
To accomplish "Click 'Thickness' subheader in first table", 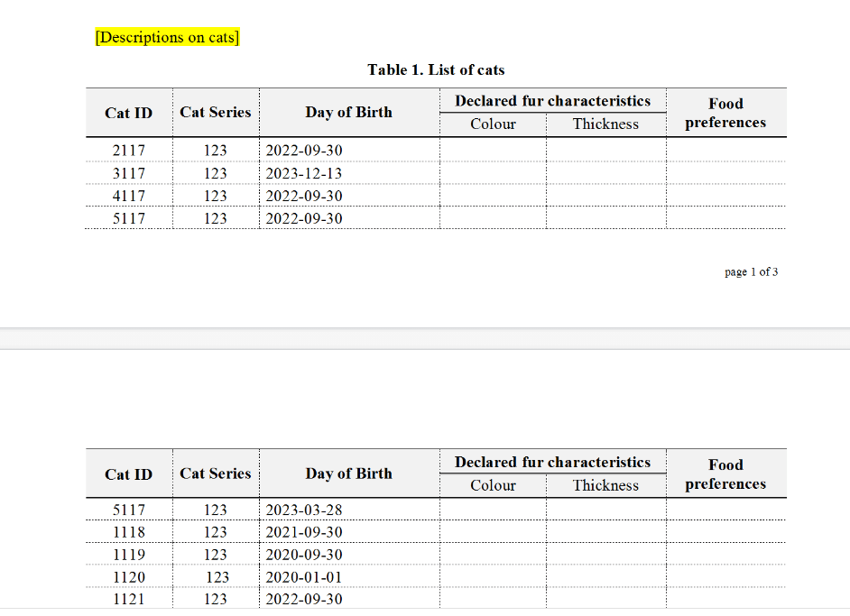I will point(605,124).
